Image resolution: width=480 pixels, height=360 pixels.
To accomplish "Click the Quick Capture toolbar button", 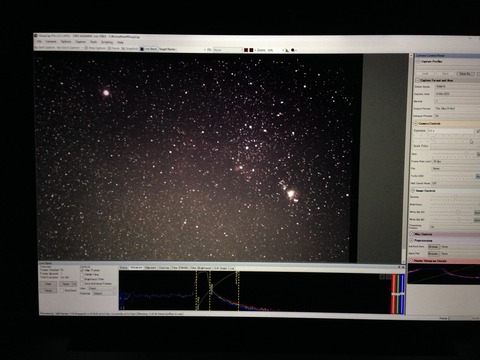I will click(x=68, y=48).
